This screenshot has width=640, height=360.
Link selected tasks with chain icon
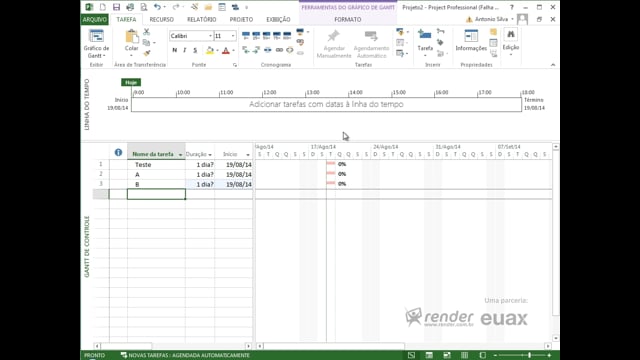pos(279,50)
